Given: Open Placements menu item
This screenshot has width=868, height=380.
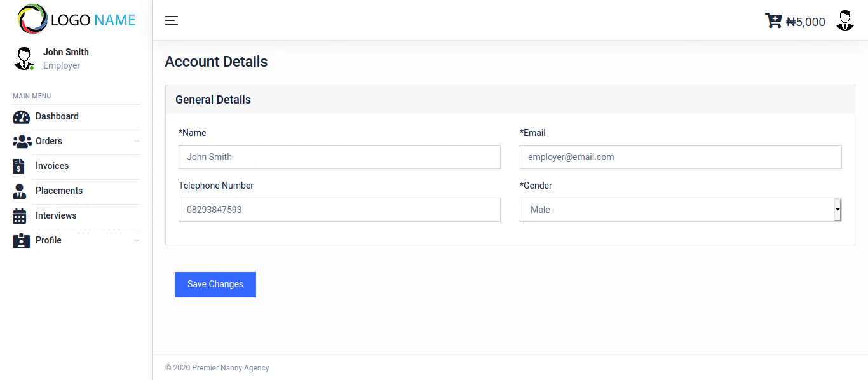Looking at the screenshot, I should click(x=59, y=191).
